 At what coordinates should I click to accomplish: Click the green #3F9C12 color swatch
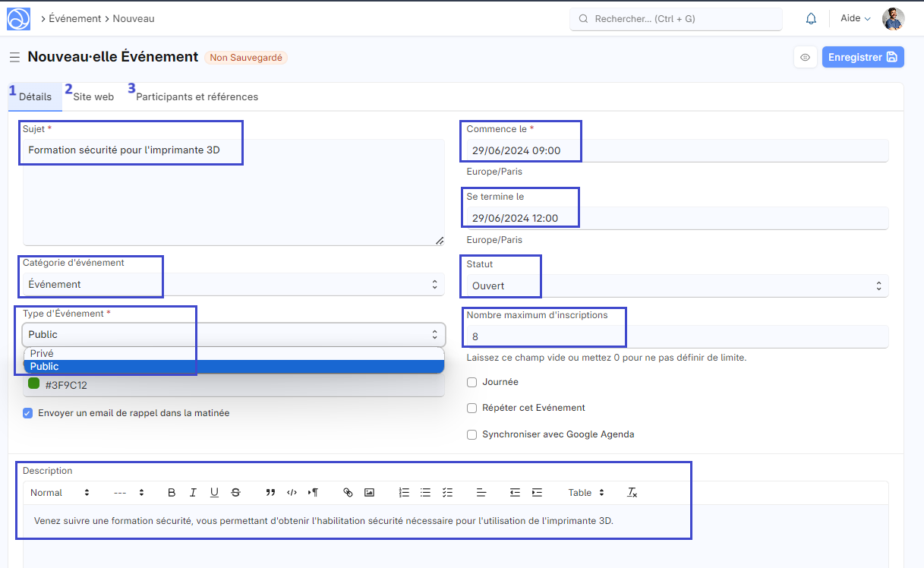coord(34,384)
